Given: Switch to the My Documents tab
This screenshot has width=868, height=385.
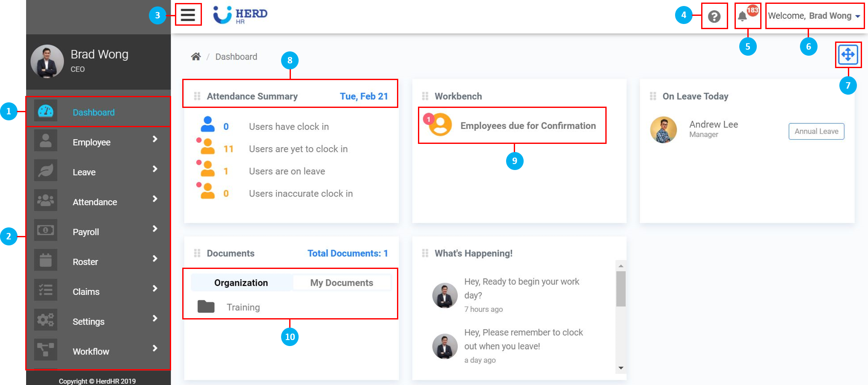Looking at the screenshot, I should pos(341,283).
